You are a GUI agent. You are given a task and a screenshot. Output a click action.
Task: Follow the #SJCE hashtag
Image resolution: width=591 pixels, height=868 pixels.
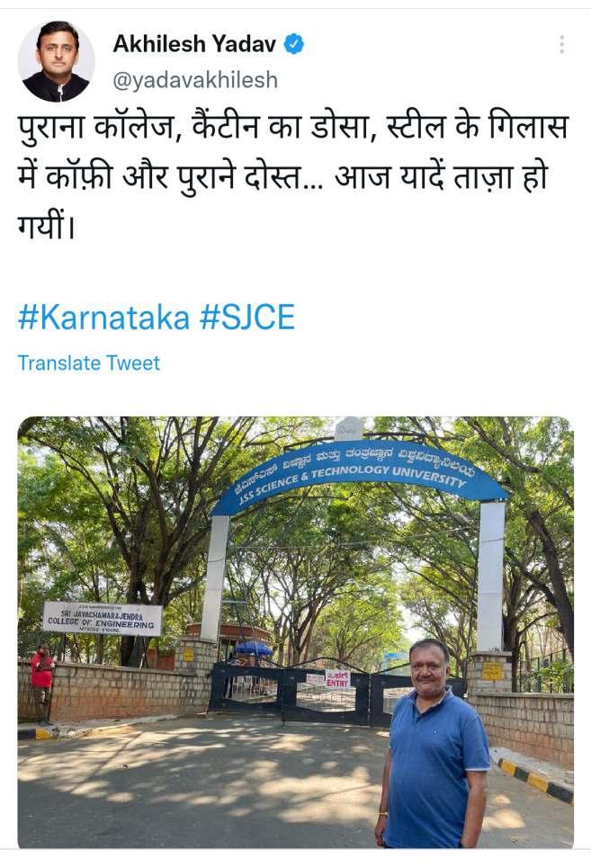coord(246,318)
